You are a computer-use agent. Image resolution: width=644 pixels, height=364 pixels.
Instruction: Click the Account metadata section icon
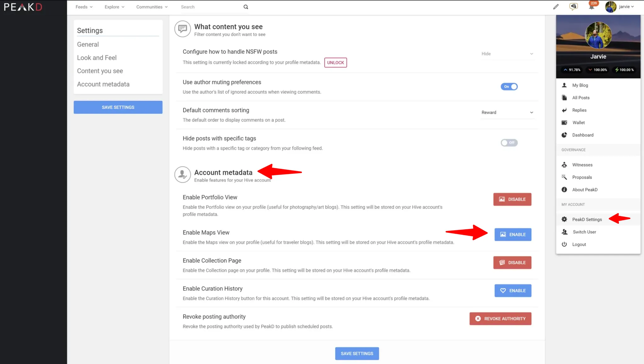pos(183,175)
